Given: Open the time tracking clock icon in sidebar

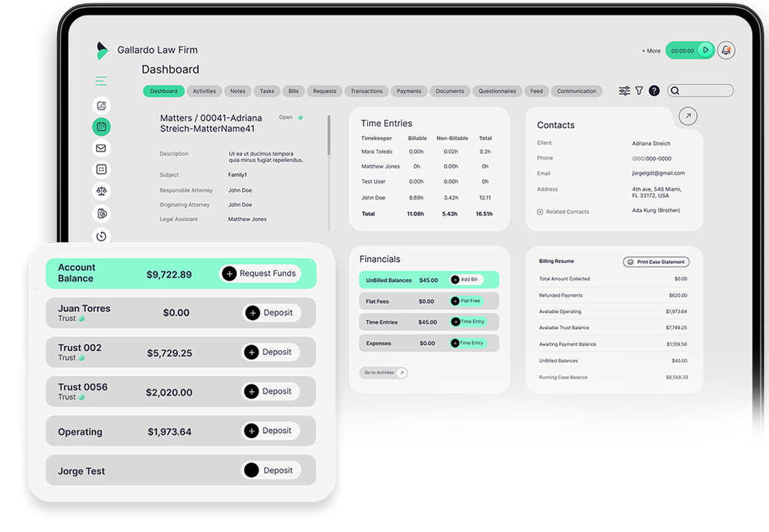Looking at the screenshot, I should pos(101,236).
